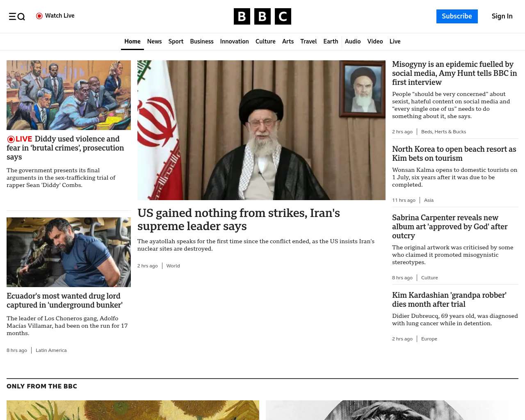Open the News tab
Screen dimensions: 525x420
coord(154,41)
